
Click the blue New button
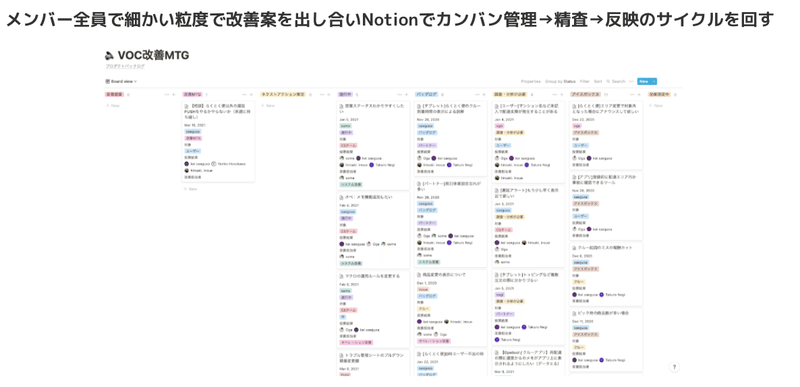[644, 81]
